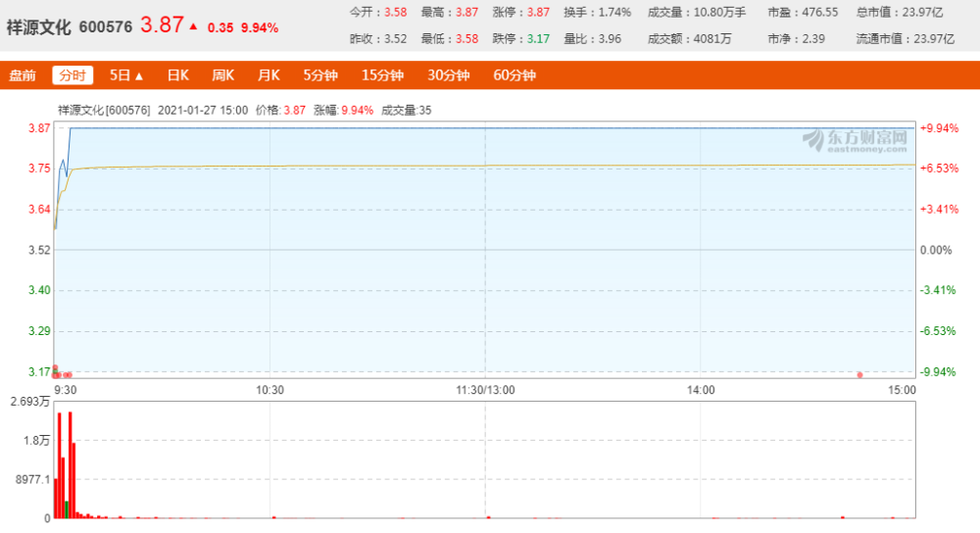Switch to the 60分钟 chart tab
Screen dimensions: 980x533
(x=515, y=75)
